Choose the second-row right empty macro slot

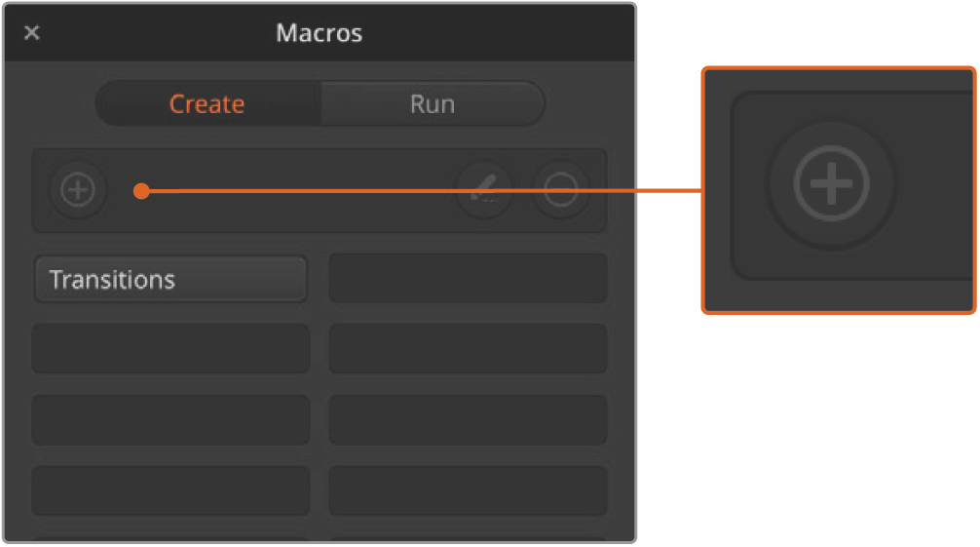(x=468, y=349)
